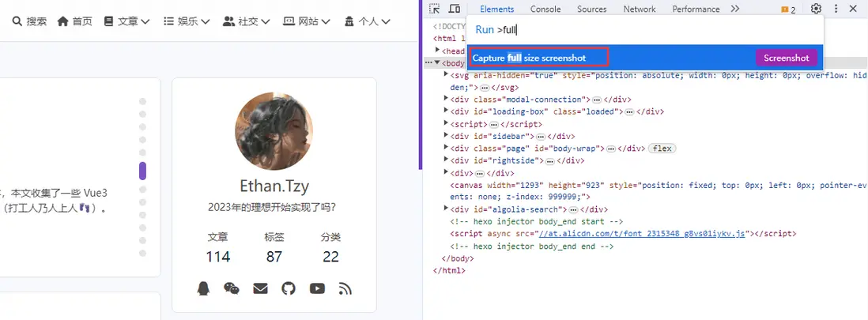Open the 个人 dropdown menu
Image resolution: width=868 pixels, height=320 pixels.
click(367, 21)
